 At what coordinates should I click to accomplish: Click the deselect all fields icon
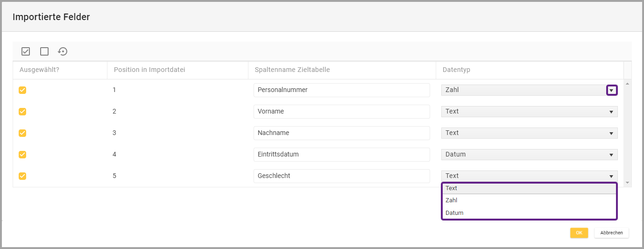[44, 51]
